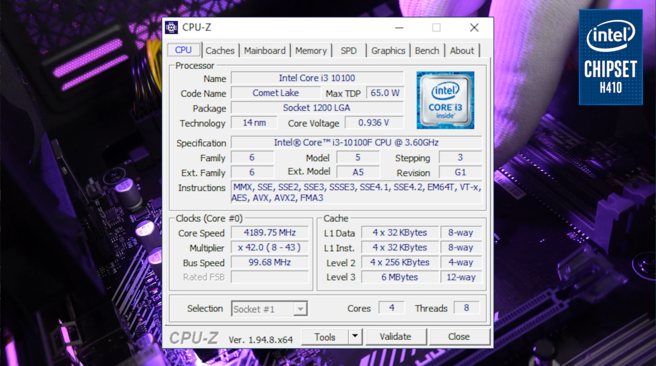Viewport: 656px width, 366px height.
Task: Click the Model value 5
Action: [358, 157]
